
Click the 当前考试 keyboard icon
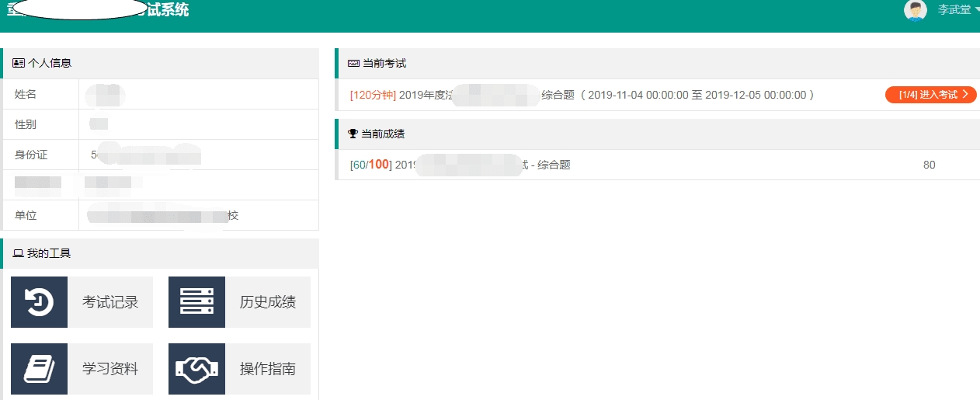353,64
